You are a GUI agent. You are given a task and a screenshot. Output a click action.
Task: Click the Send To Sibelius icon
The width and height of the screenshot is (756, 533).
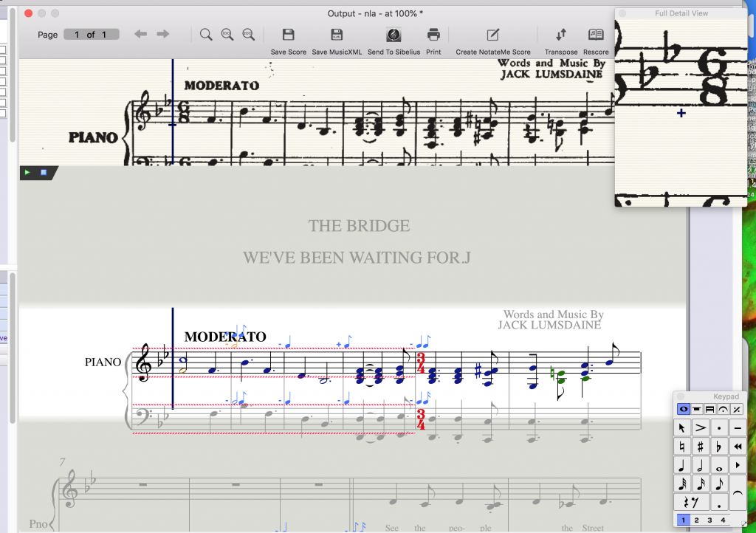(394, 35)
